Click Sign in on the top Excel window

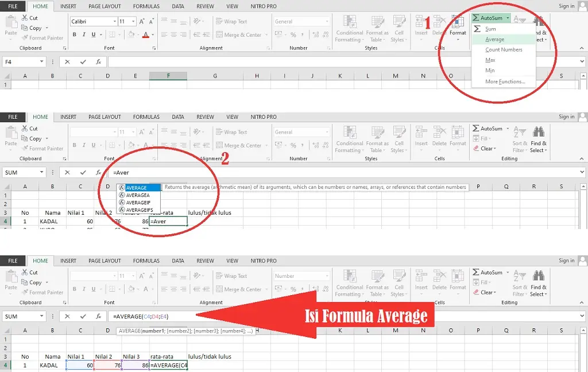tap(566, 6)
